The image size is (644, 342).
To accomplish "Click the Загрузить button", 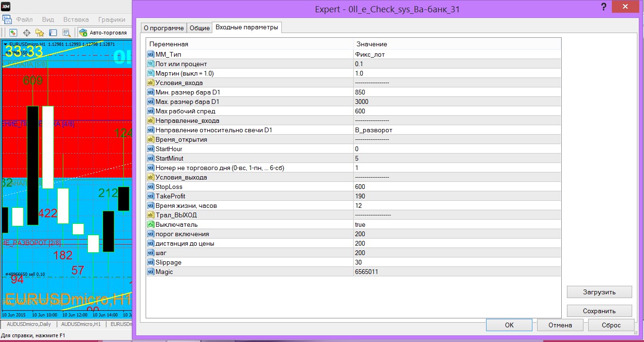I will [599, 292].
